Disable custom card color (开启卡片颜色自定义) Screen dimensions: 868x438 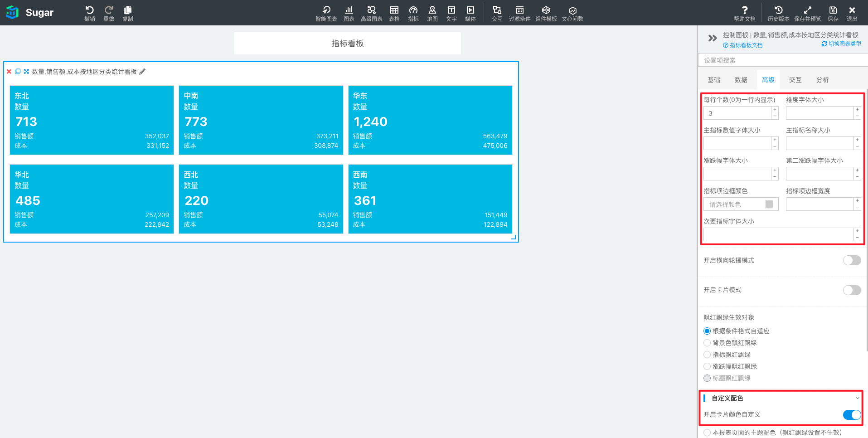tap(852, 415)
